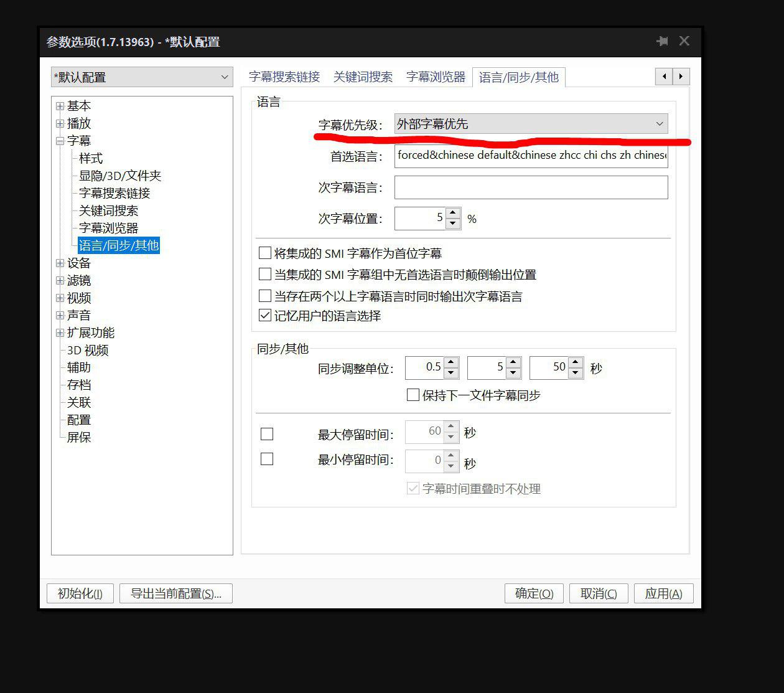The height and width of the screenshot is (693, 784).
Task: Decrease 次字幕位置 with down arrow
Action: (x=453, y=224)
